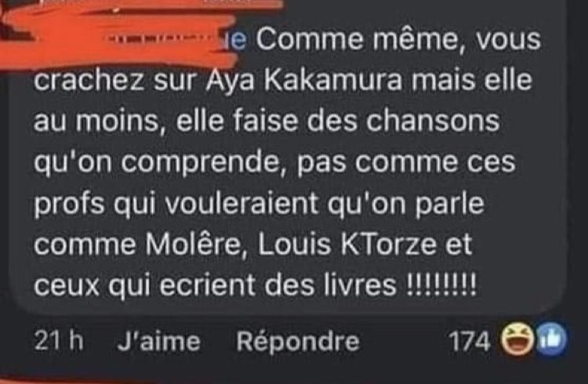Image resolution: width=588 pixels, height=384 pixels.
Task: Click the partially hidden commenter name in blue
Action: click(238, 41)
